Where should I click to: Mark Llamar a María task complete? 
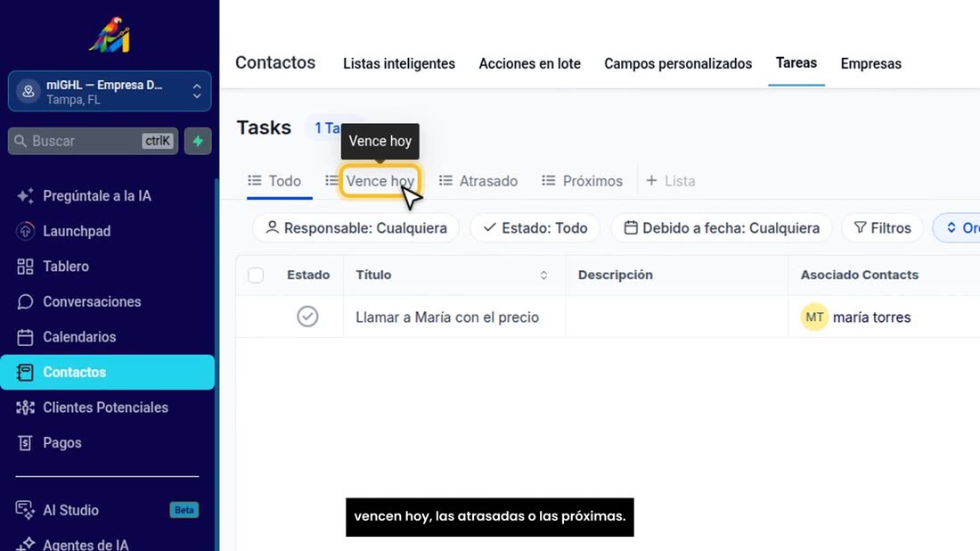[307, 317]
